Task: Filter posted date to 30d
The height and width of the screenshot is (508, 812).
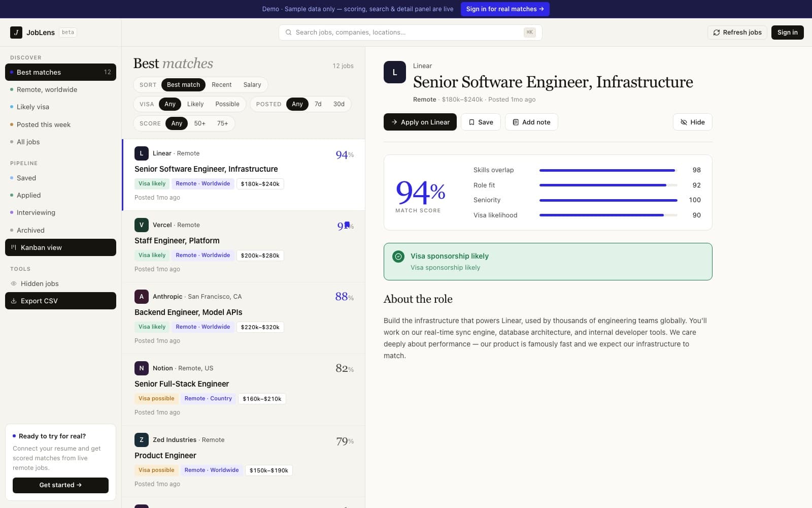Action: 339,104
